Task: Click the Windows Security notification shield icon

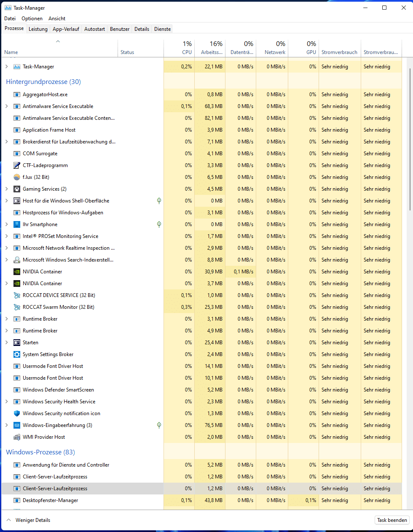Action: tap(17, 413)
